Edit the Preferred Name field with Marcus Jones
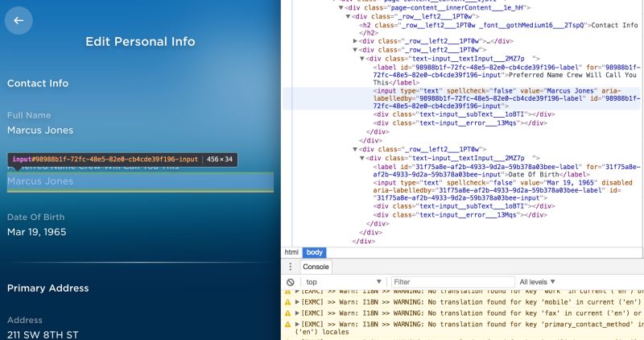Screen dimensions: 644x340 (x=140, y=182)
